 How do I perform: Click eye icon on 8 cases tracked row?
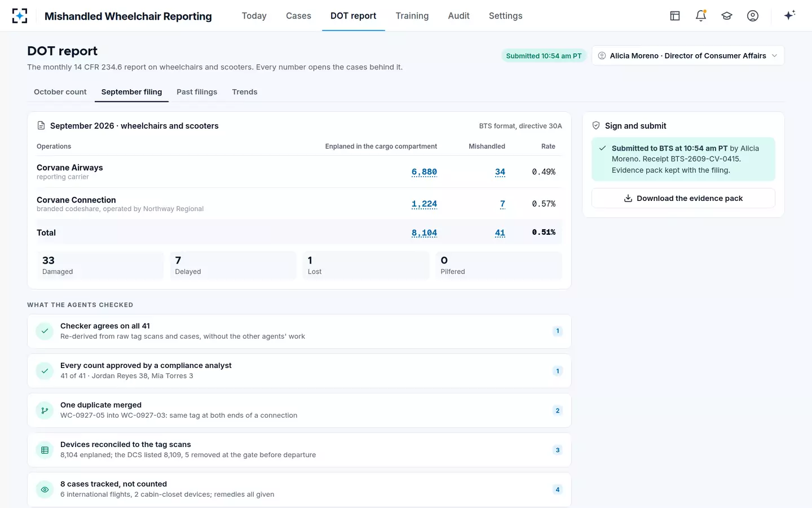pyautogui.click(x=45, y=489)
